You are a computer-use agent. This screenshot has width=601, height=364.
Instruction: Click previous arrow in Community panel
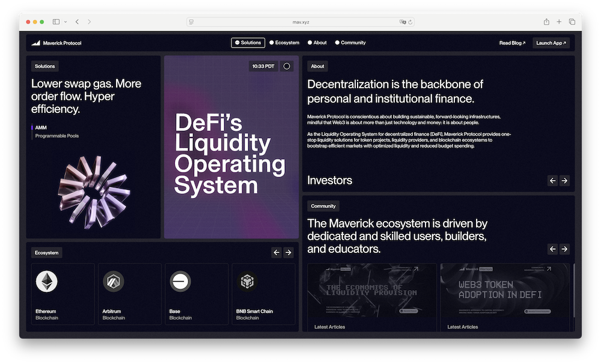coord(552,249)
